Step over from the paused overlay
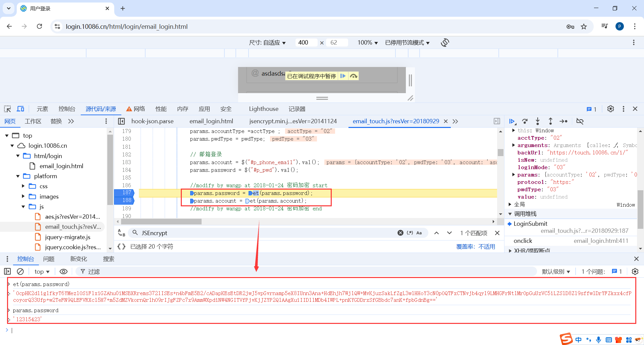 [354, 76]
